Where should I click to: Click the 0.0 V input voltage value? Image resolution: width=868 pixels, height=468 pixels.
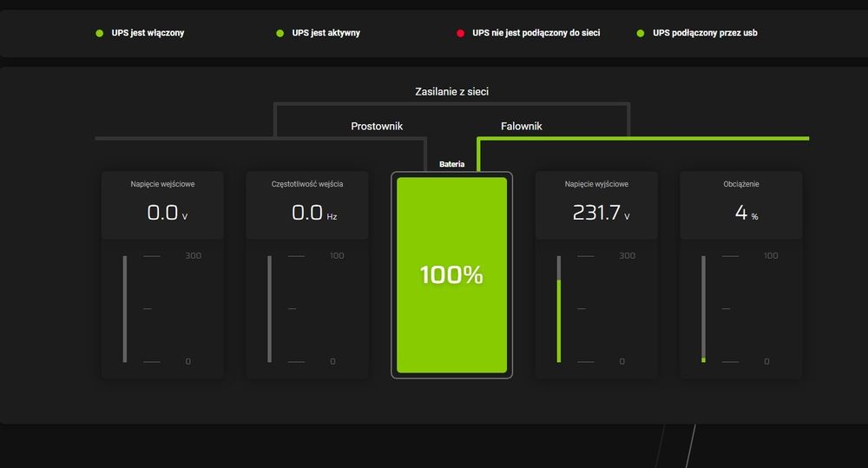(x=168, y=213)
